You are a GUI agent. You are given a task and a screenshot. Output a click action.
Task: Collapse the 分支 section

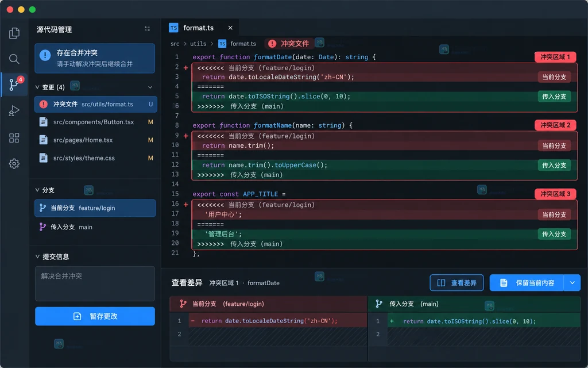[37, 190]
